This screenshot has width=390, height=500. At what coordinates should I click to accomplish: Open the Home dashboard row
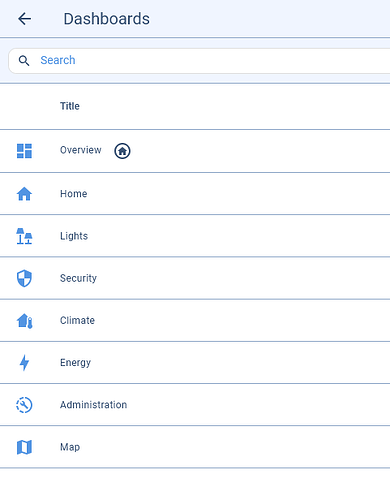(x=195, y=194)
